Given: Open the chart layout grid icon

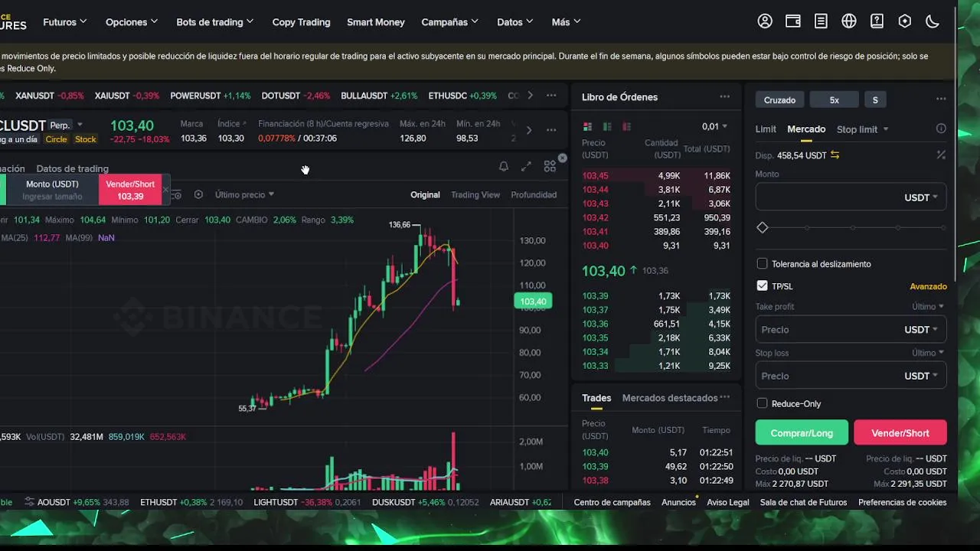Looking at the screenshot, I should 550,166.
